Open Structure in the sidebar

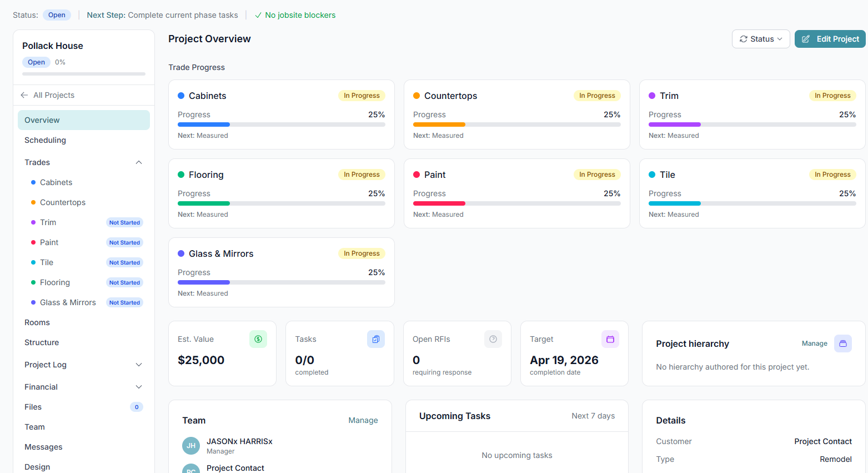[x=84, y=342]
